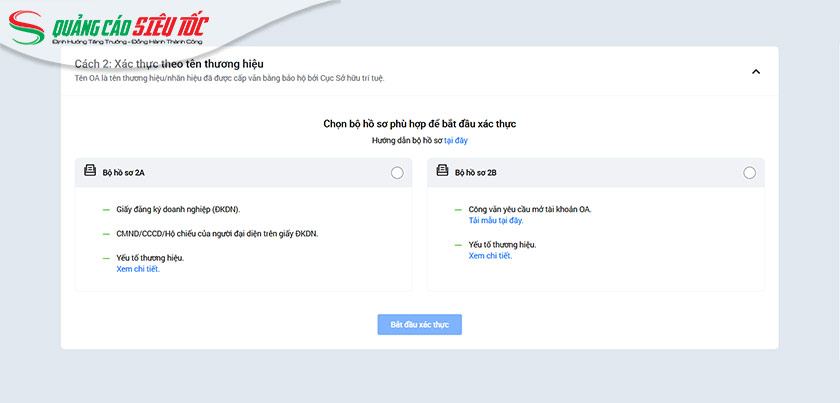Click the "Bộ hồ sơ 2B" card title
This screenshot has width=840, height=403.
click(x=476, y=173)
